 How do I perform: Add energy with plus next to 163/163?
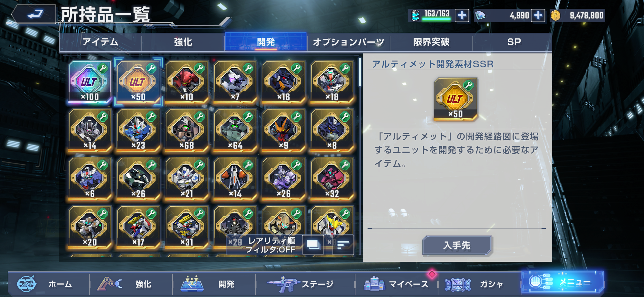tap(462, 15)
